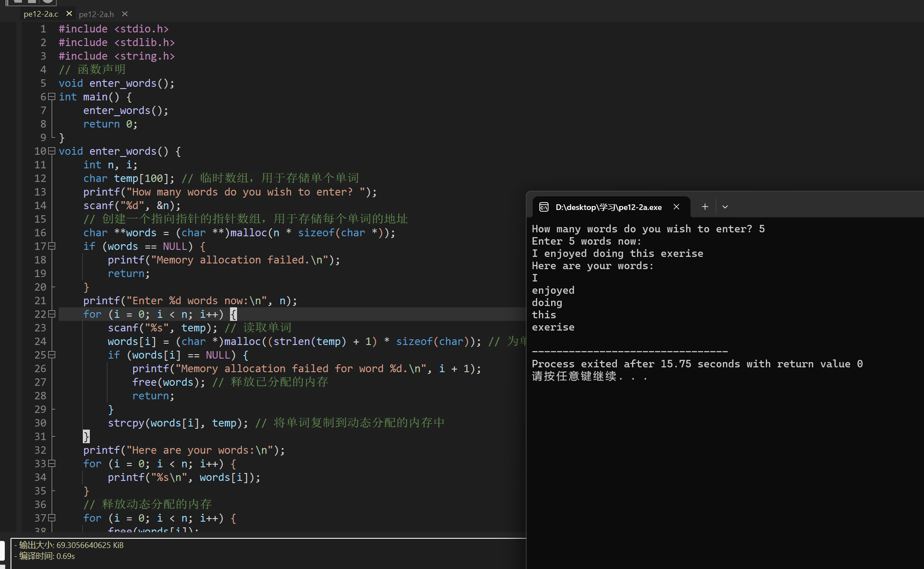The image size is (924, 569).
Task: Click '#include <stdlib.h>' in the code
Action: [x=117, y=43]
